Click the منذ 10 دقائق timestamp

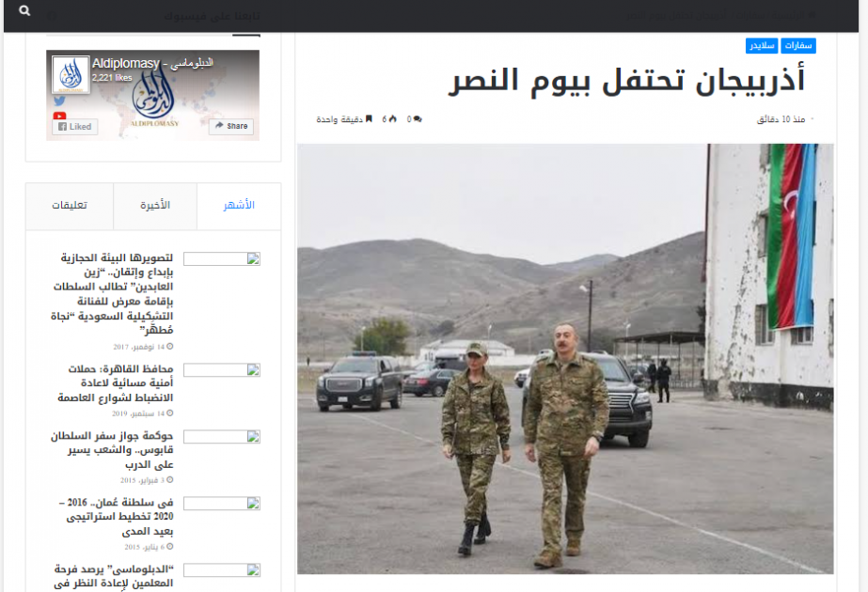(x=781, y=119)
